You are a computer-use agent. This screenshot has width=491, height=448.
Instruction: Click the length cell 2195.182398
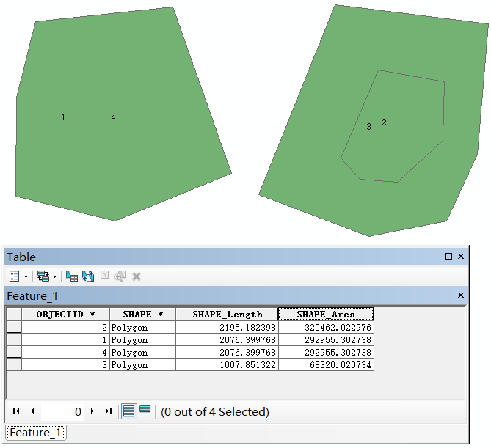pyautogui.click(x=227, y=327)
